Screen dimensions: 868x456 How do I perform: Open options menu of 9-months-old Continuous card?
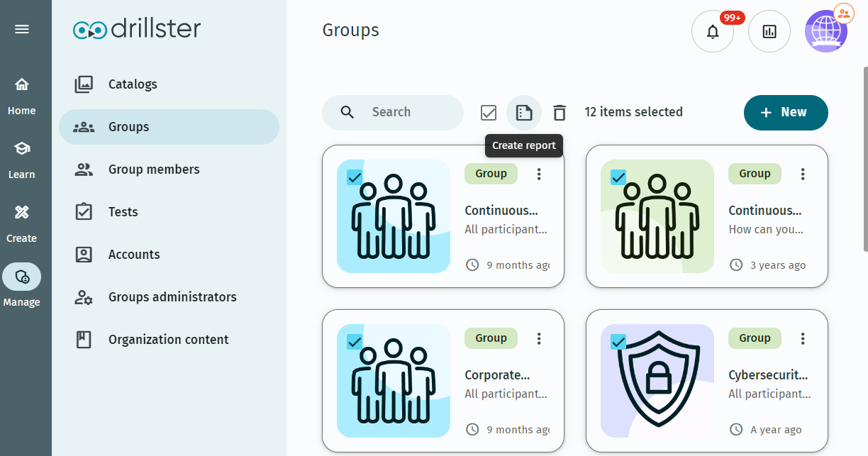click(x=539, y=174)
